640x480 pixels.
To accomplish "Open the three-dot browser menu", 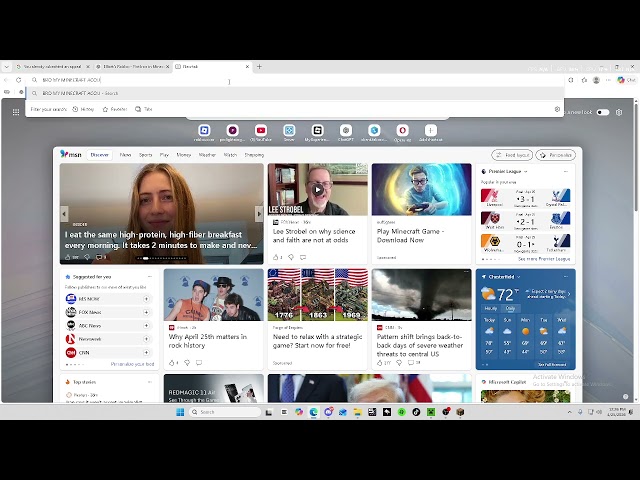I will (608, 80).
